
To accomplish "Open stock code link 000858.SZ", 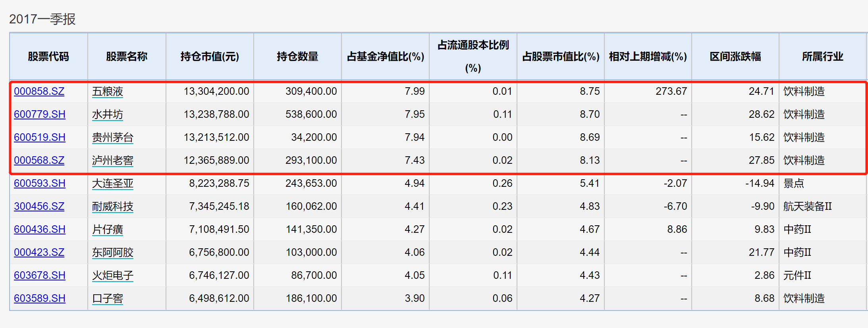I will pos(39,91).
